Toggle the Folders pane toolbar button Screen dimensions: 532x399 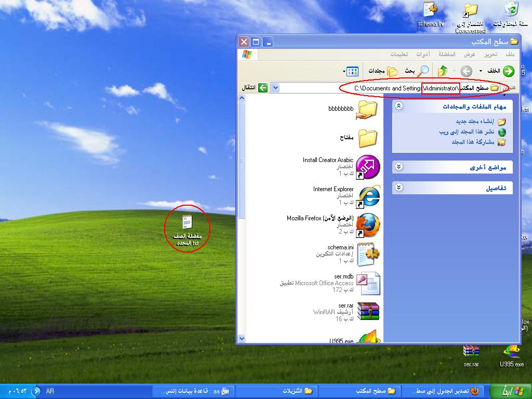(383, 71)
